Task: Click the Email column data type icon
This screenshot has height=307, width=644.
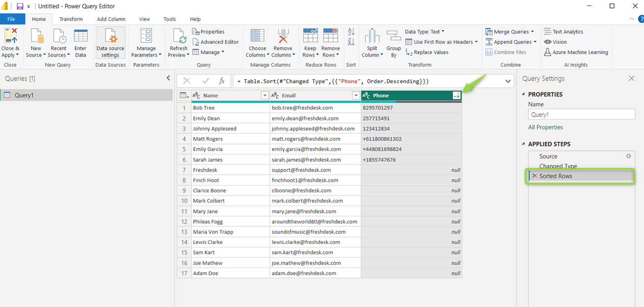Action: 275,95
